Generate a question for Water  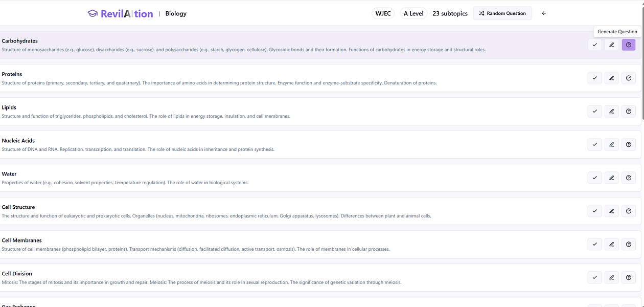point(629,178)
